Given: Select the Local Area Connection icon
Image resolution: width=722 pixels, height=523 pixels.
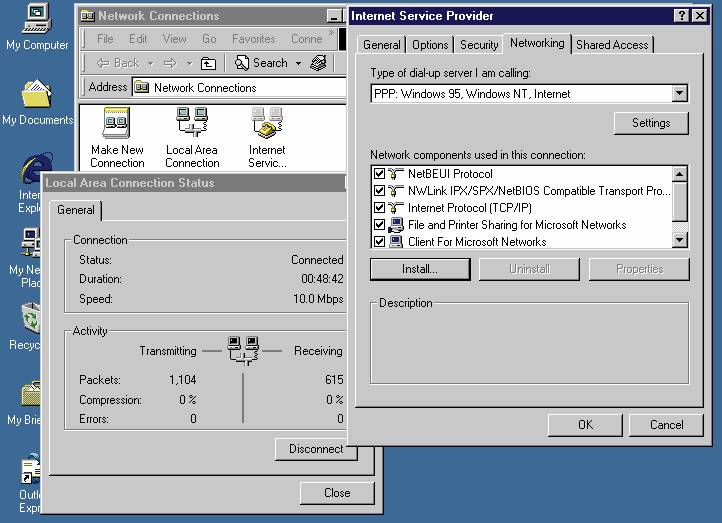Looking at the screenshot, I should (192, 126).
